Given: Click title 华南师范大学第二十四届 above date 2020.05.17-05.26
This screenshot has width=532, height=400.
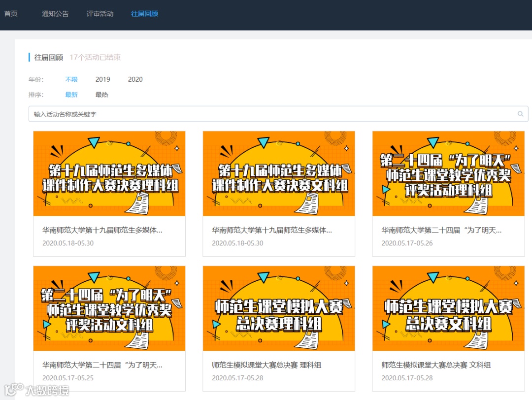Looking at the screenshot, I should point(441,231).
